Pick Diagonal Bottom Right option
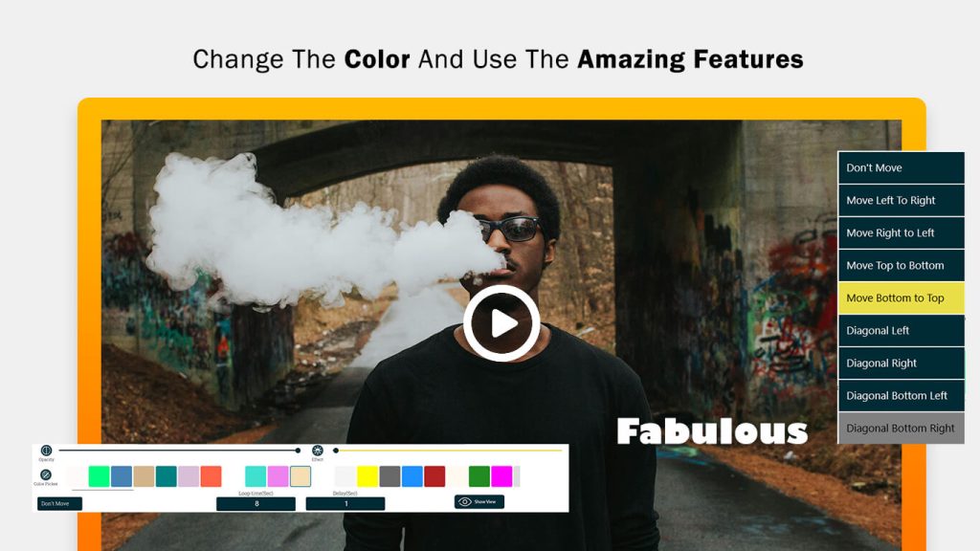Viewport: 980px width, 551px height. pos(901,428)
